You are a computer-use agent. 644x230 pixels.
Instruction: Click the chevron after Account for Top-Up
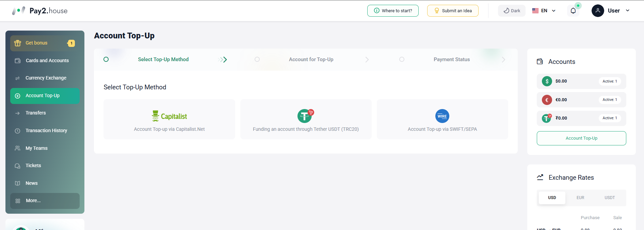367,60
